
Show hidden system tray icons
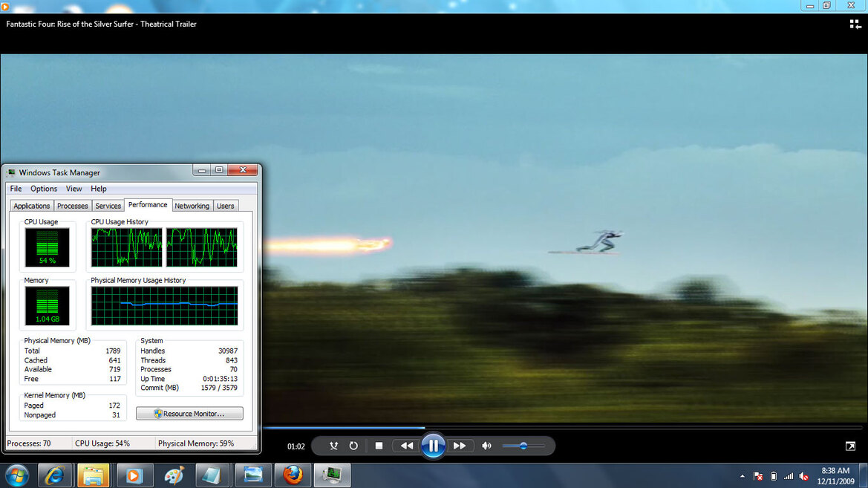click(743, 476)
